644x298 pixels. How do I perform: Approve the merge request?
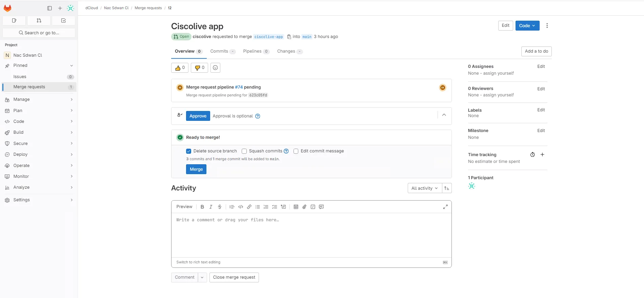point(198,116)
